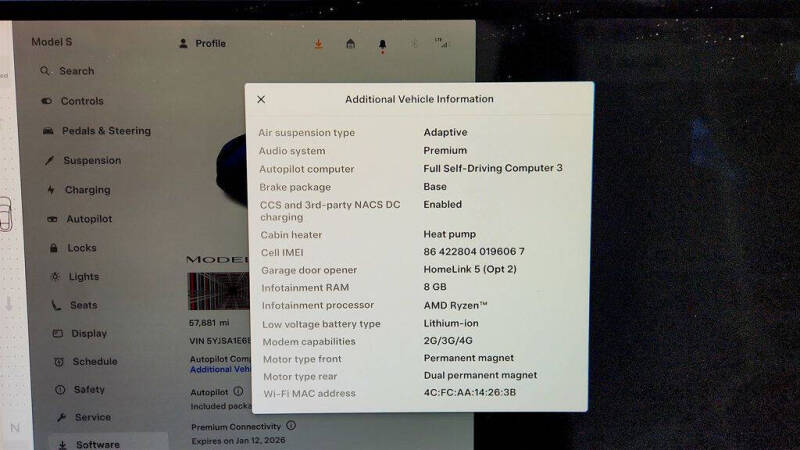
Task: Click the Seats icon
Action: click(x=56, y=305)
